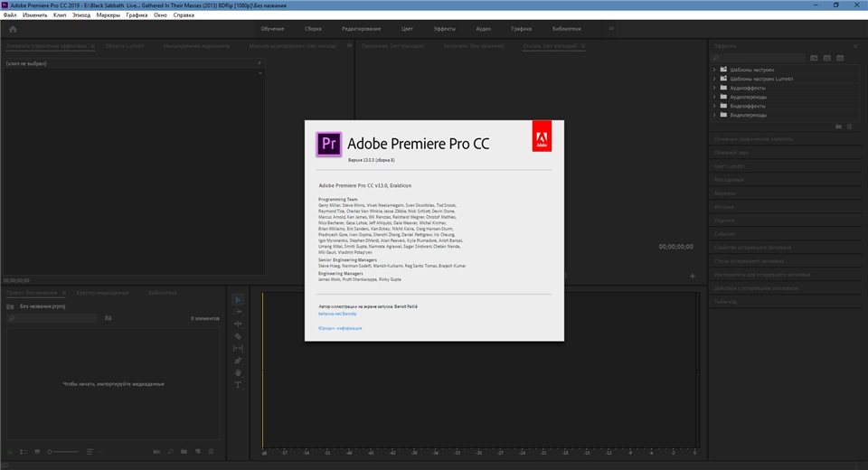The width and height of the screenshot is (868, 470).
Task: Click the Effects panel search field
Action: point(759,58)
